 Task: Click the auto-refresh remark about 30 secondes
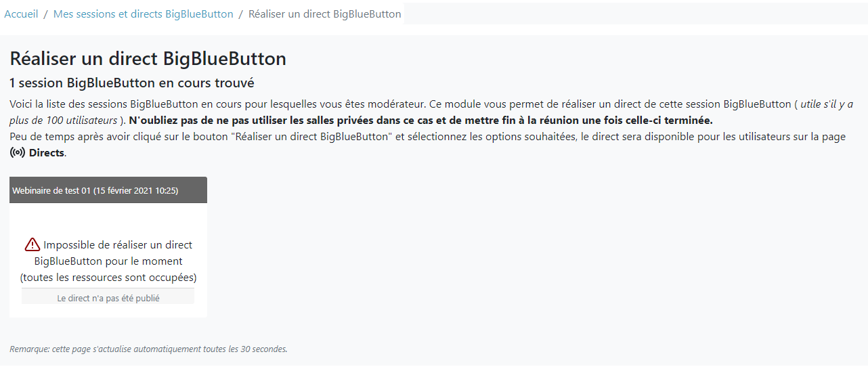148,349
